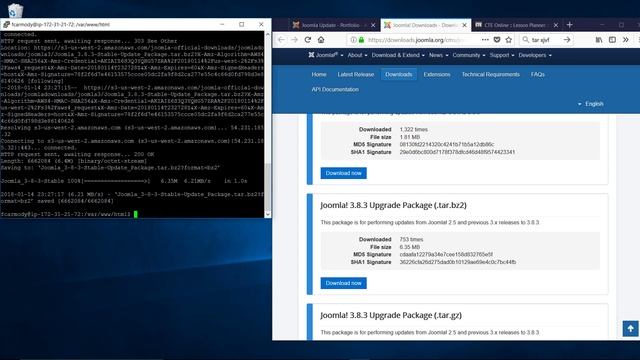
Task: Open Technical Requirements page
Action: click(x=491, y=74)
